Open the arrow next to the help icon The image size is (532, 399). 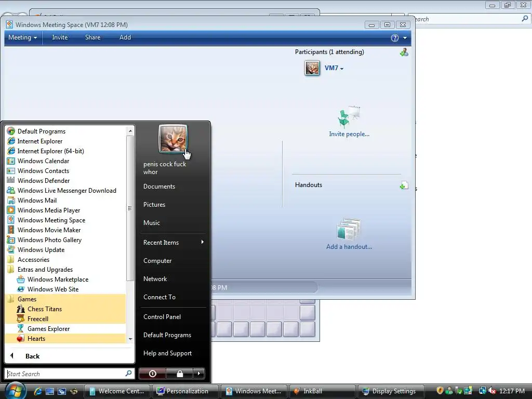(405, 38)
